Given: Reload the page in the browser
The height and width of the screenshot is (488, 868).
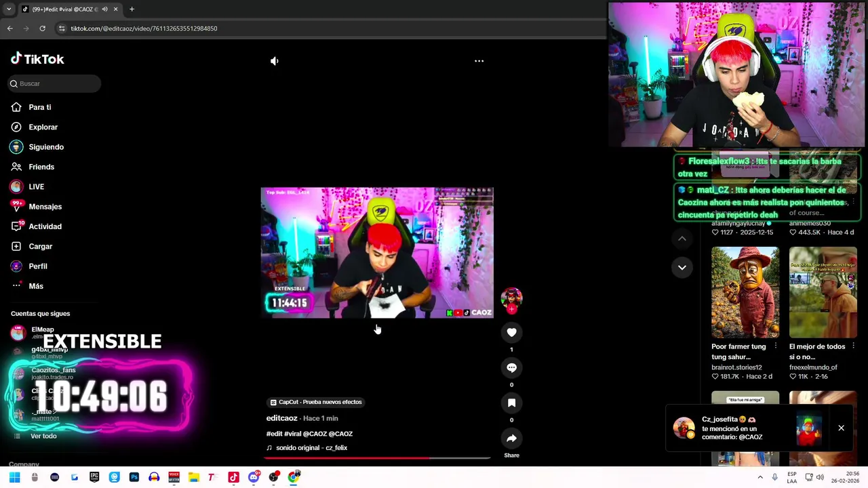Looking at the screenshot, I should 42,28.
